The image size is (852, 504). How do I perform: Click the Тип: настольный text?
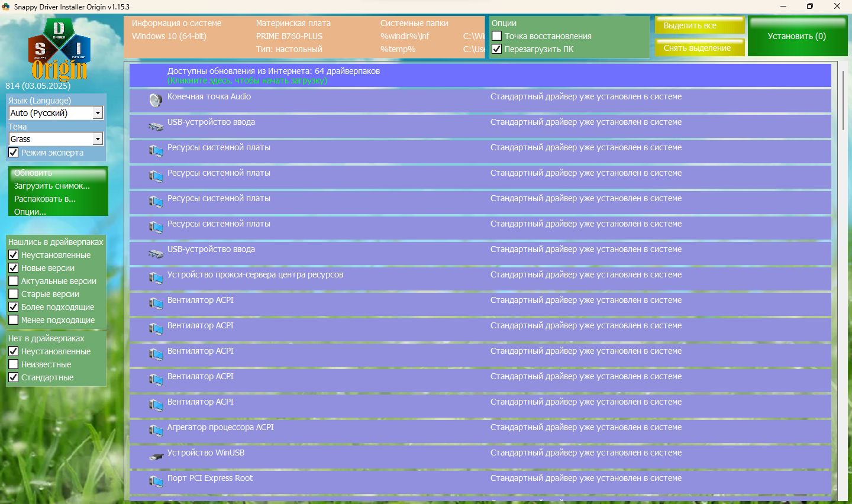(289, 49)
